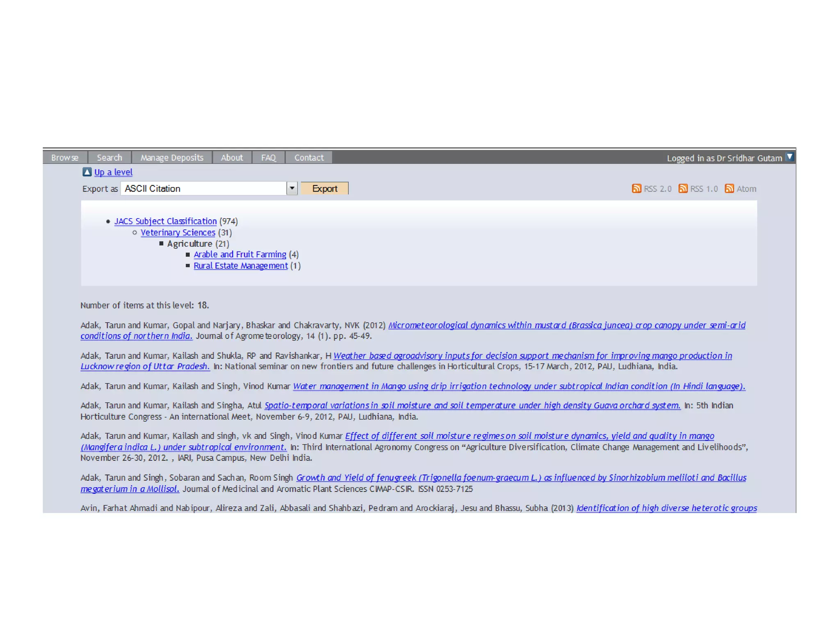This screenshot has height=630, width=840.
Task: Click the Atom feed icon
Action: tap(729, 189)
